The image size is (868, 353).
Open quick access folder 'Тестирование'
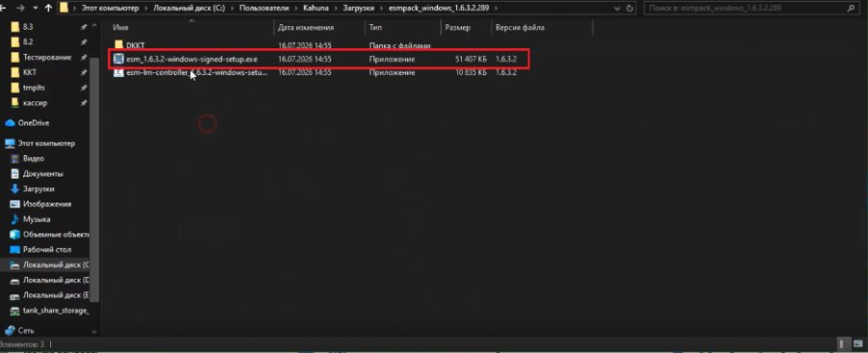47,57
